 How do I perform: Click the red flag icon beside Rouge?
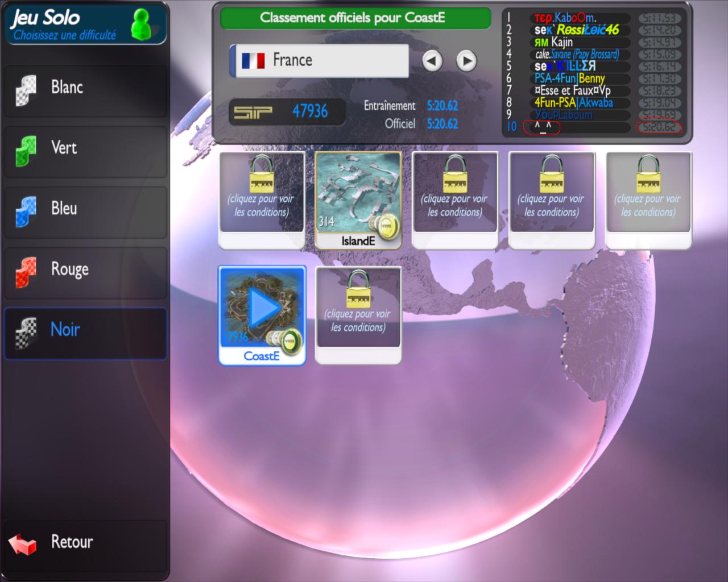click(x=26, y=272)
